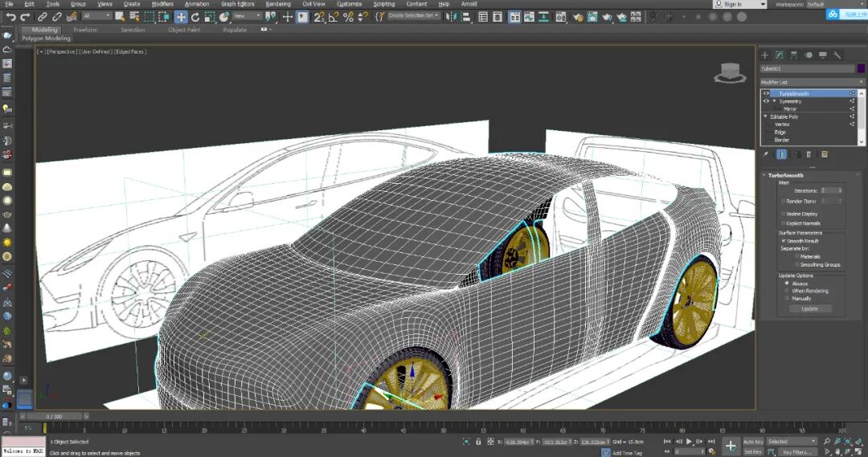Toggle the Angle Snap icon
The height and width of the screenshot is (457, 868).
tap(334, 16)
